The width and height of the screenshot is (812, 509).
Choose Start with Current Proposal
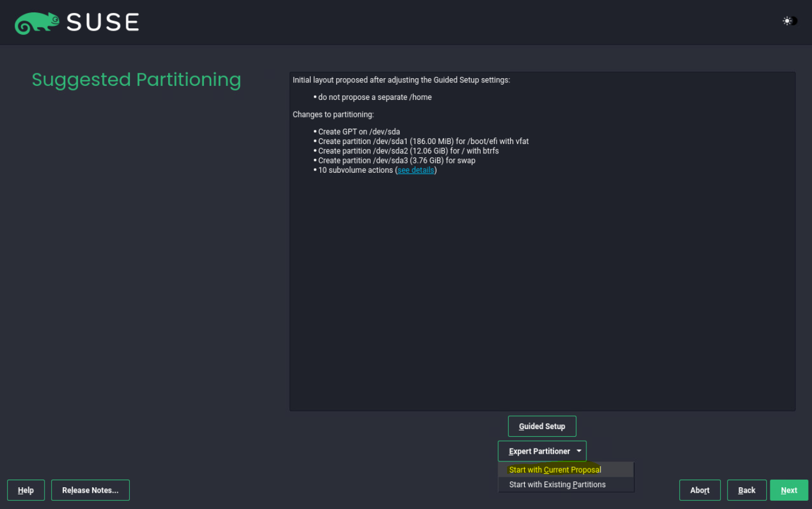tap(566, 470)
